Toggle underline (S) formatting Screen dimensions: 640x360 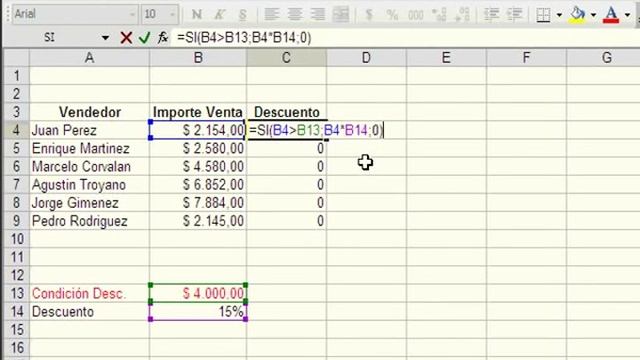click(242, 15)
